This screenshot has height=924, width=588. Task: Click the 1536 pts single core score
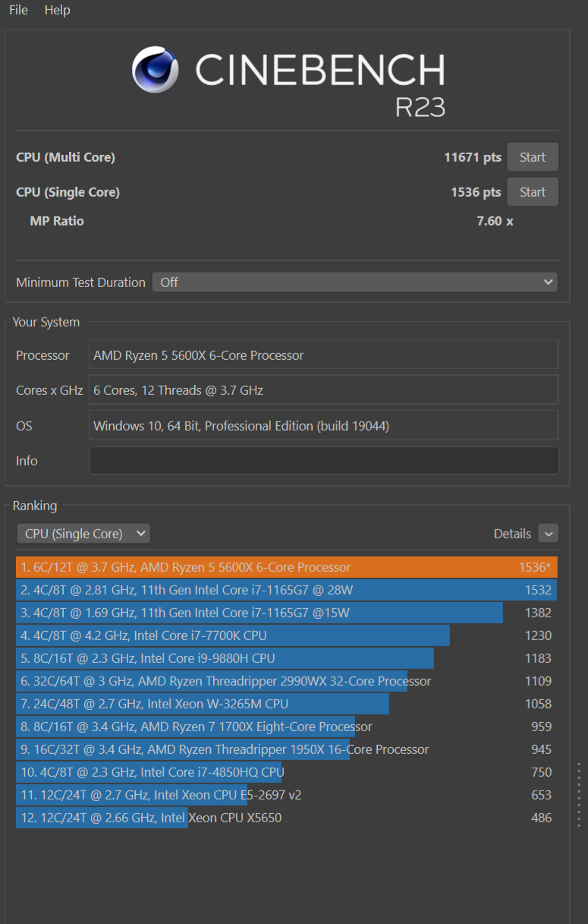click(x=476, y=192)
